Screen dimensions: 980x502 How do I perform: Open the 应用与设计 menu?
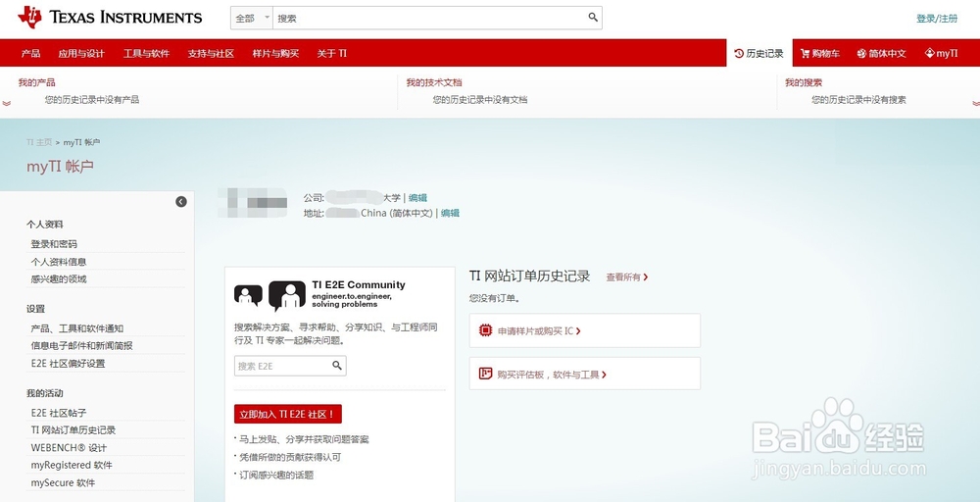[81, 53]
